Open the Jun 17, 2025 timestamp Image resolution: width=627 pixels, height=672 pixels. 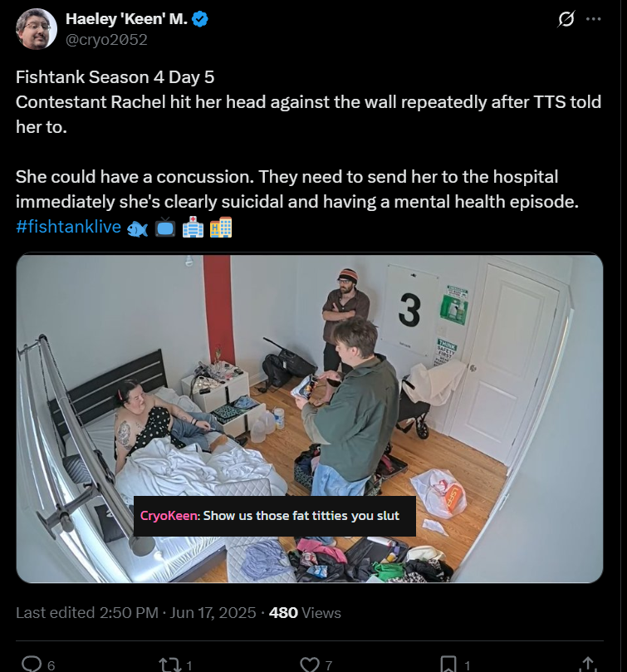click(213, 613)
